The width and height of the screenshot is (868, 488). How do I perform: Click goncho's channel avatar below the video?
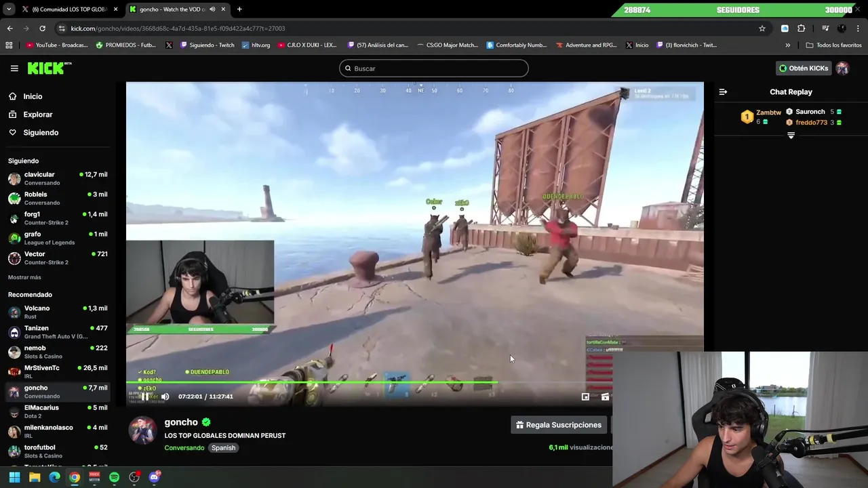[x=143, y=430]
